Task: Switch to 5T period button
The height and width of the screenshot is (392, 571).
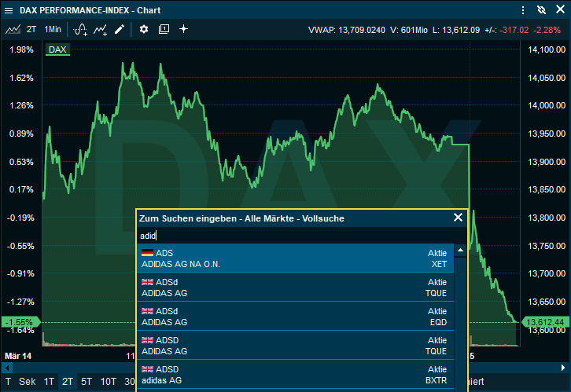Action: [x=87, y=381]
